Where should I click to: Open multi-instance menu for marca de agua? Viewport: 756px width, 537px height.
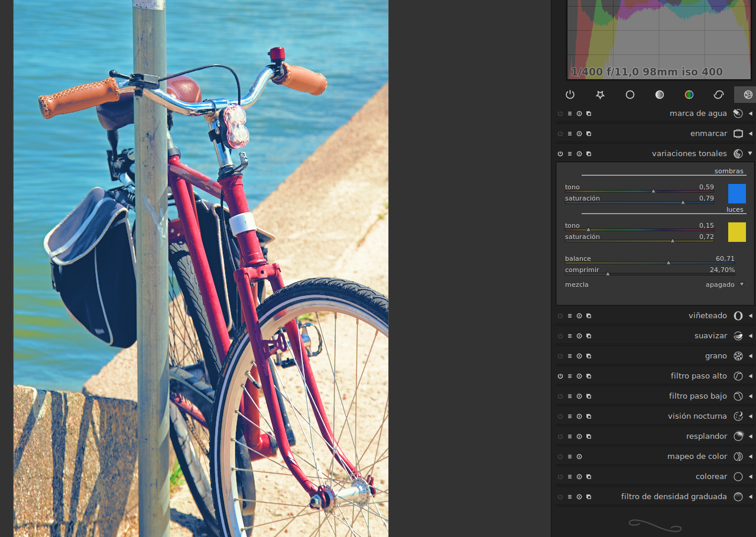pos(589,114)
